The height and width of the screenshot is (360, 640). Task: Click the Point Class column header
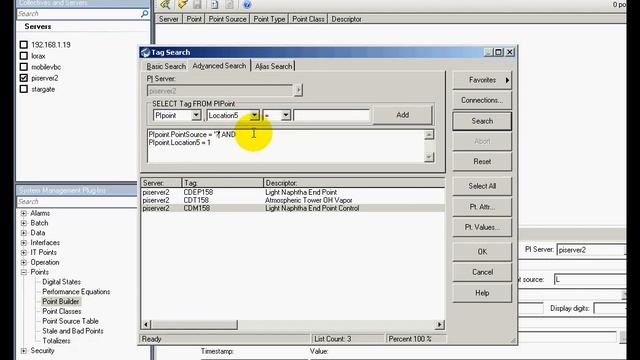click(x=308, y=19)
